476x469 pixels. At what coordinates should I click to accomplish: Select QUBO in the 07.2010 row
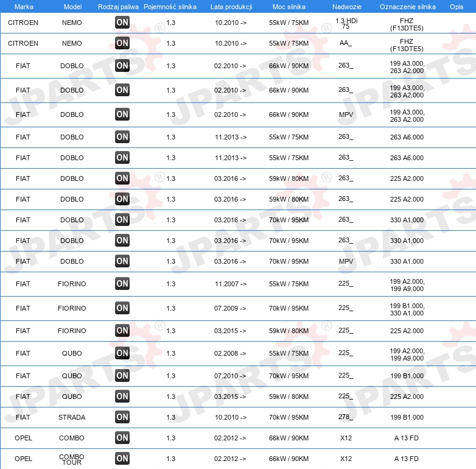coord(72,376)
